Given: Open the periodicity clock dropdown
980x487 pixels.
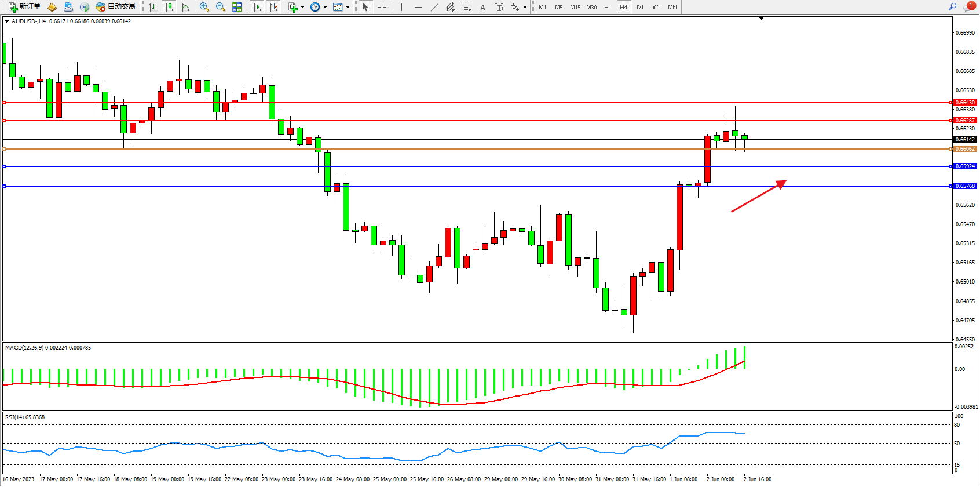Looking at the screenshot, I should click(x=325, y=8).
